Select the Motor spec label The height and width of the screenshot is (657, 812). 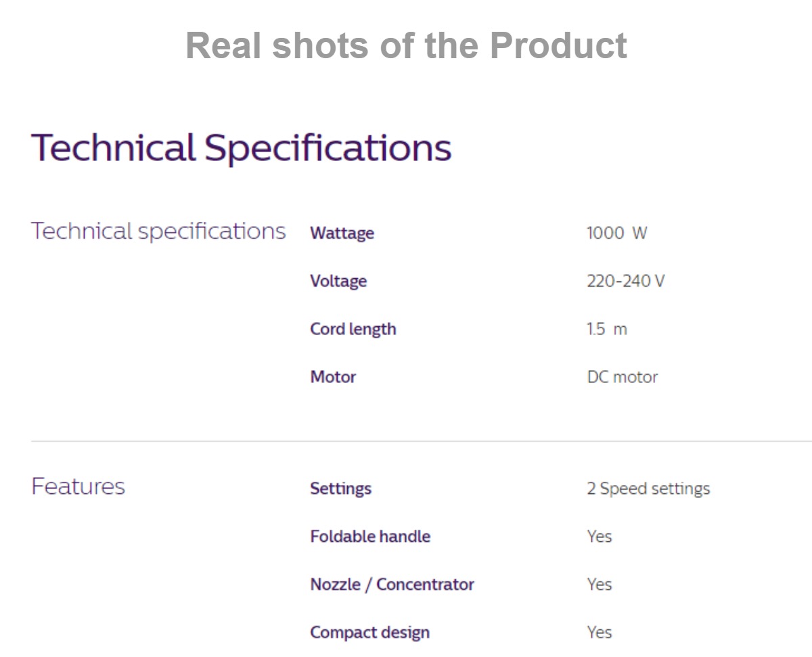click(x=333, y=377)
